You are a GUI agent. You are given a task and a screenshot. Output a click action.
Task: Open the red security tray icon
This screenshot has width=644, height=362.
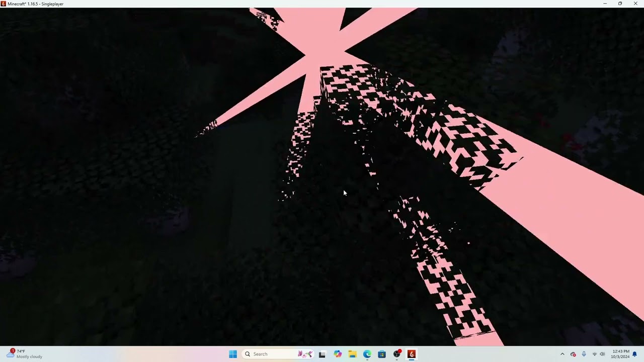[573, 354]
